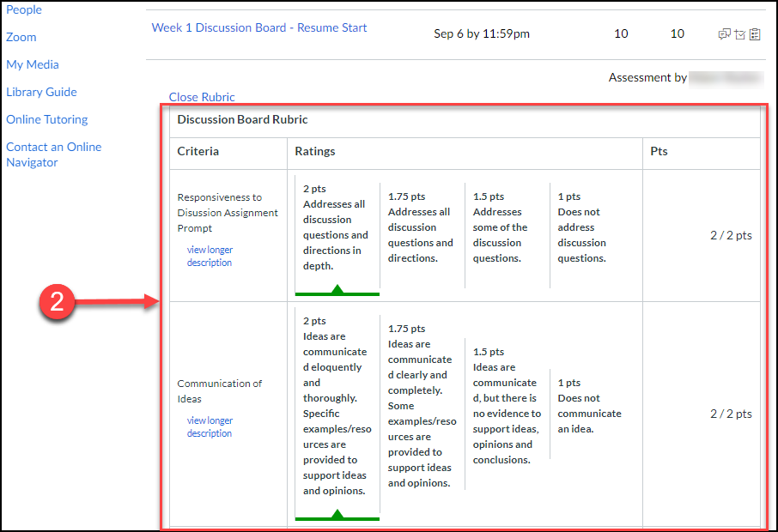778x532 pixels.
Task: Click the red circle number 2 marker
Action: [x=57, y=302]
